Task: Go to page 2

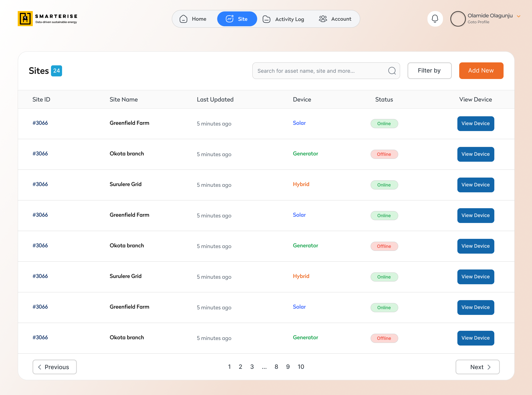Action: pyautogui.click(x=240, y=367)
